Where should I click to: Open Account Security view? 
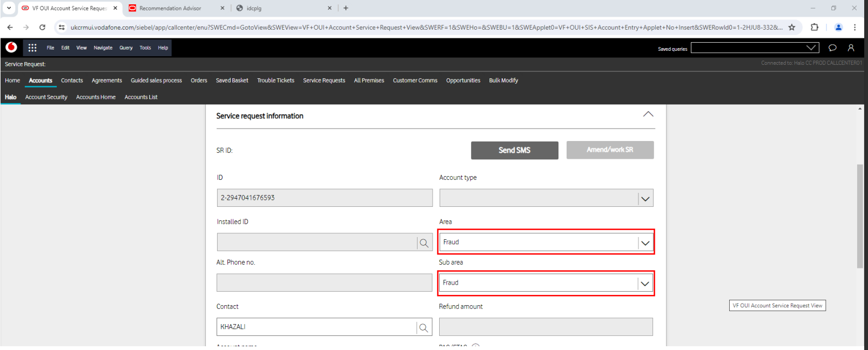pos(46,97)
